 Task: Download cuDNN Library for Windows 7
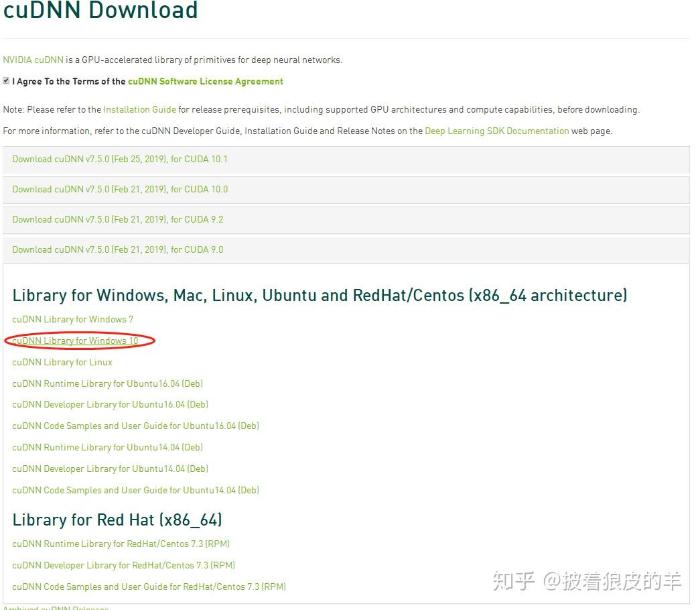(72, 320)
